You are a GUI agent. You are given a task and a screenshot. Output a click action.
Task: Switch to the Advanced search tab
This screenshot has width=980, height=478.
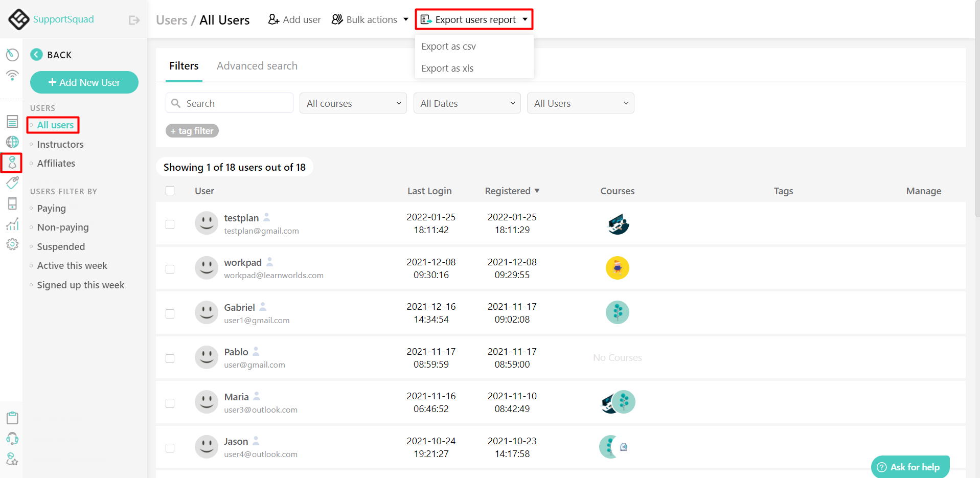click(257, 65)
